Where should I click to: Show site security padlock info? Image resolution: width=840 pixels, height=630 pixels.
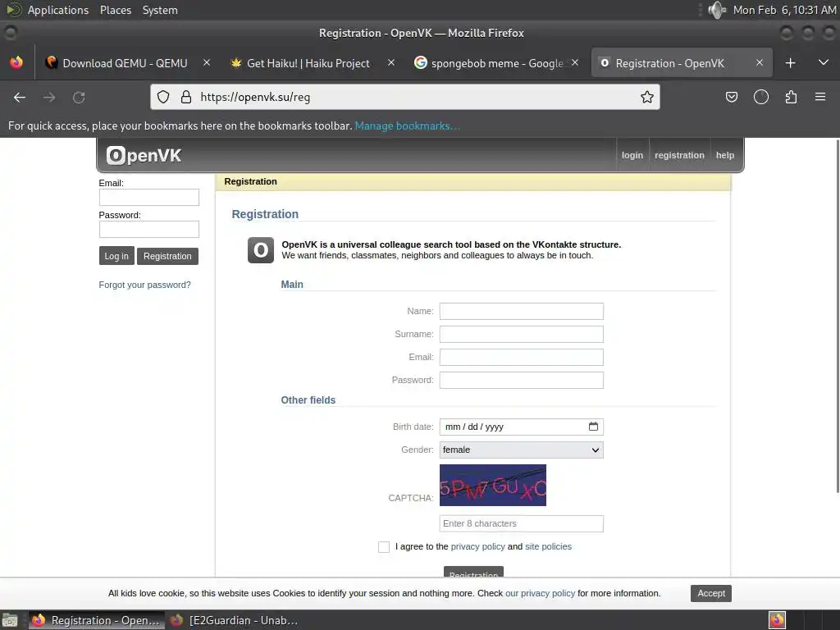pyautogui.click(x=186, y=97)
